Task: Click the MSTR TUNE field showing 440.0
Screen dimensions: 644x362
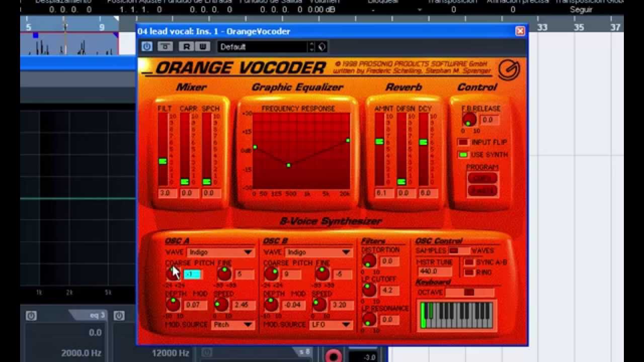Action: pyautogui.click(x=436, y=271)
